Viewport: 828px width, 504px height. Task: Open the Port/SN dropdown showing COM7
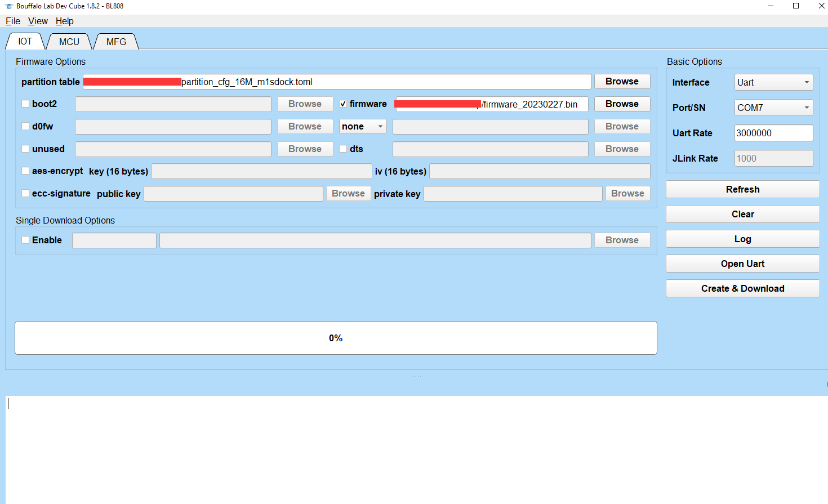click(773, 108)
